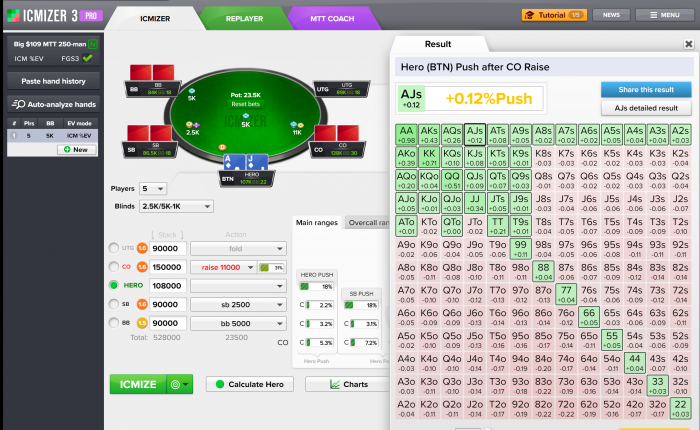Screen dimensions: 700x430
Task: Click the SB seat red cards
Action: pos(150,133)
